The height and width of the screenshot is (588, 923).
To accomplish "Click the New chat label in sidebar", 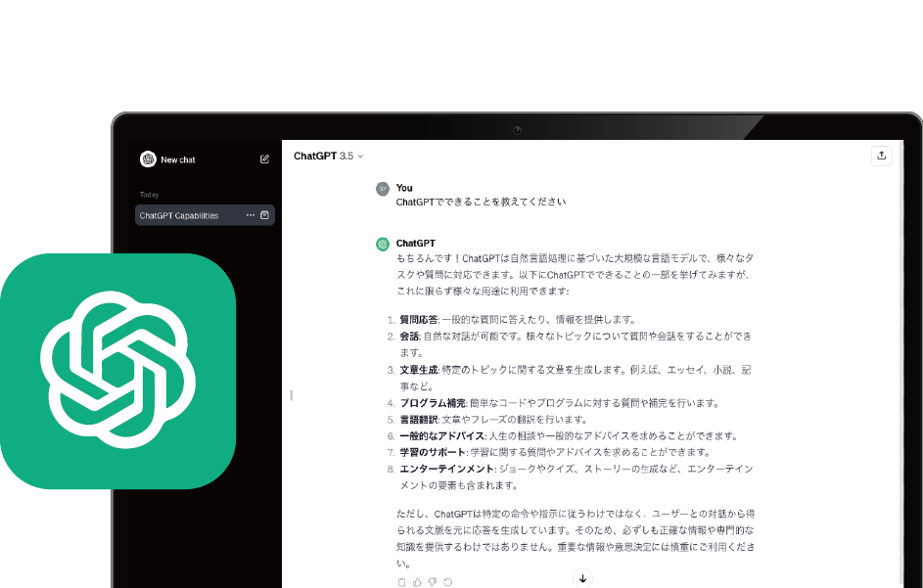I will click(178, 159).
